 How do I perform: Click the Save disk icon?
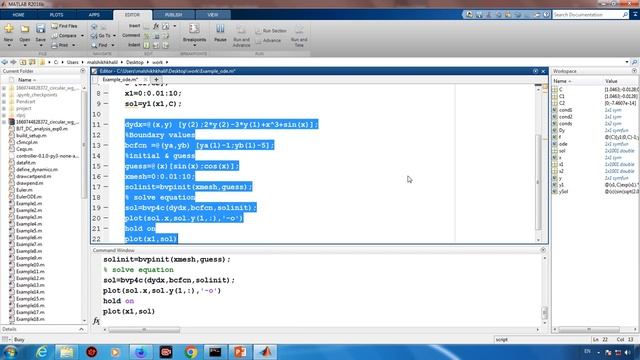point(40,29)
